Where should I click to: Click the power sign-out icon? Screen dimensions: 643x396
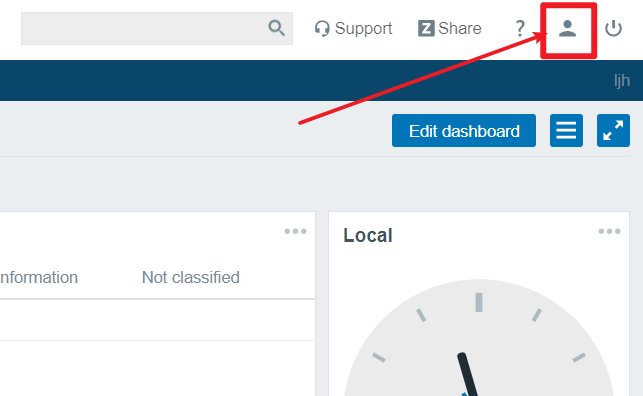point(613,28)
